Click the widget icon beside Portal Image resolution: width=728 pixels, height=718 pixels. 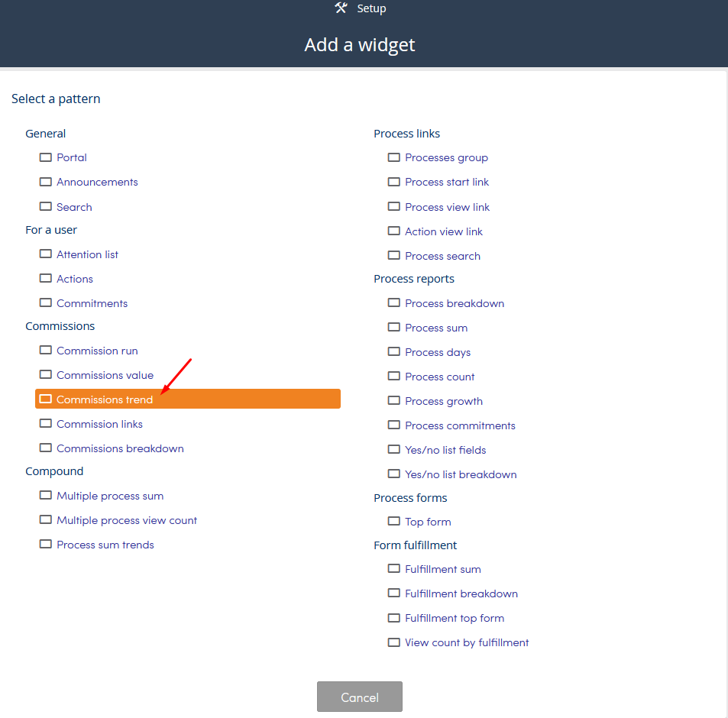point(46,157)
